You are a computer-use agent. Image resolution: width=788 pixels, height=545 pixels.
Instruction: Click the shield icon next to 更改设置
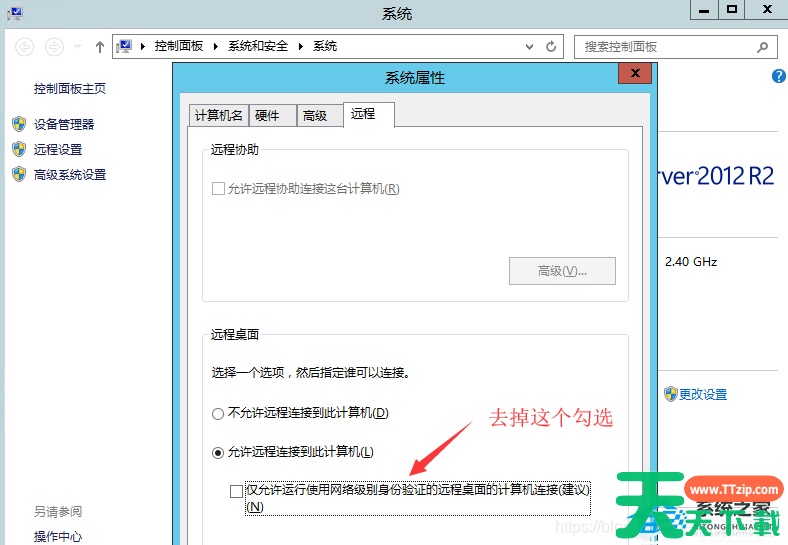click(671, 394)
